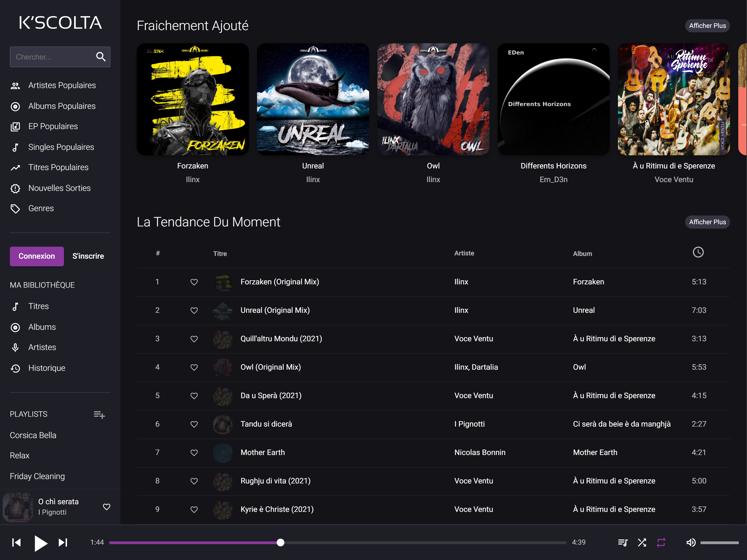Click Ilinx, Dartalia artist cell
The width and height of the screenshot is (747, 560).
coord(476,367)
